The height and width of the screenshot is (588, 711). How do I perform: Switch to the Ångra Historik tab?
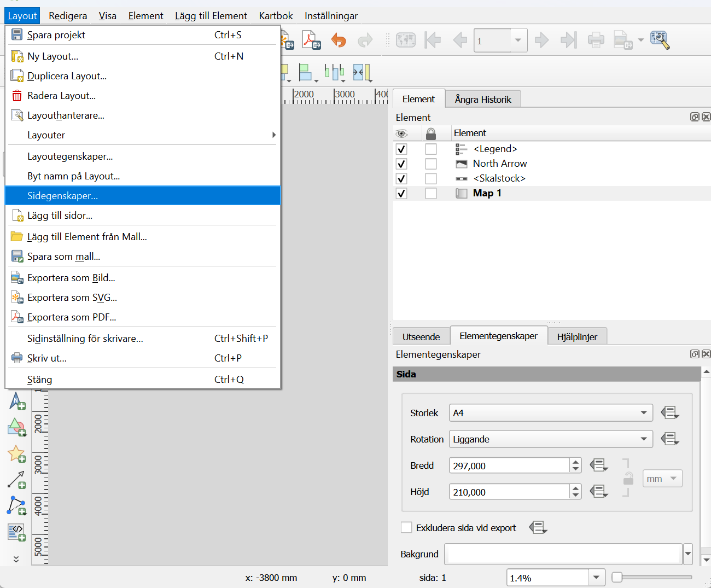(483, 99)
